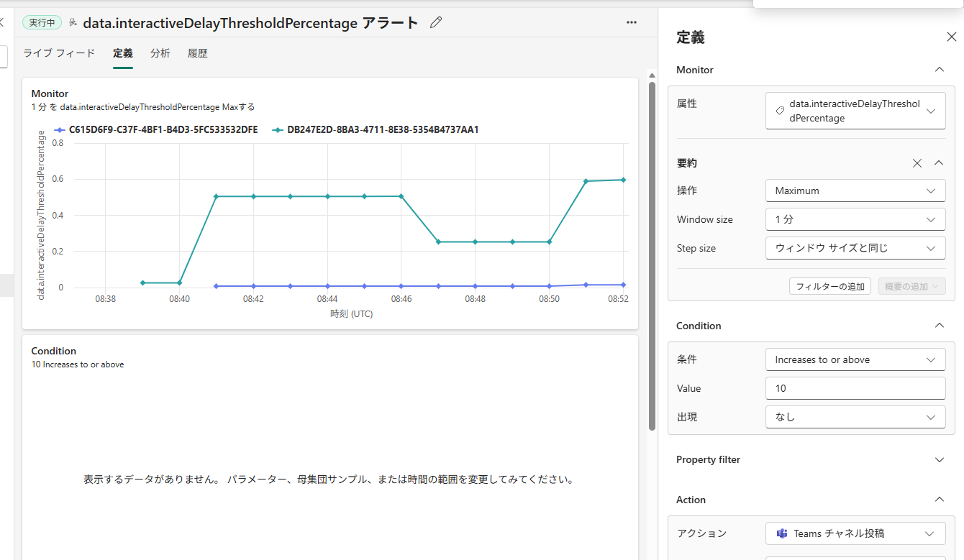964x560 pixels.
Task: Click alert type icon beside 実行中 badge
Action: click(x=73, y=22)
